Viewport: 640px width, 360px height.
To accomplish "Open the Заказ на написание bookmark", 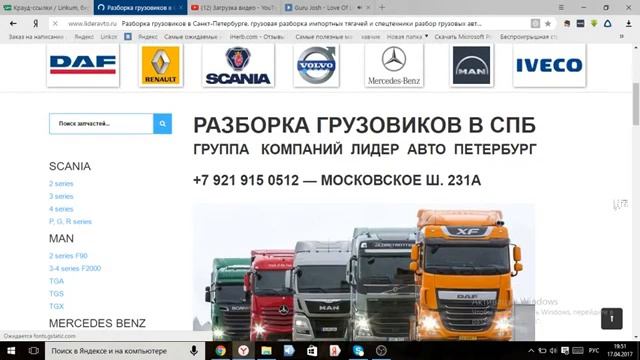I will (36, 37).
